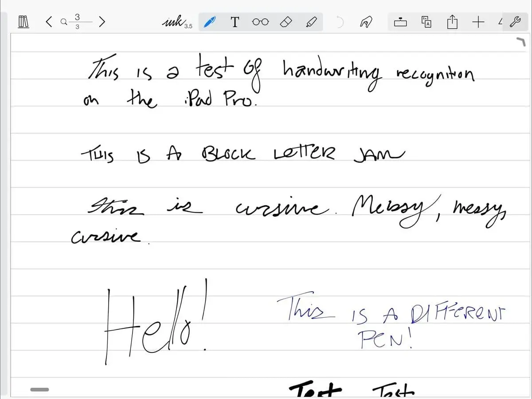Viewport: 532px width, 399px height.
Task: Select the Eraser tool
Action: click(286, 22)
